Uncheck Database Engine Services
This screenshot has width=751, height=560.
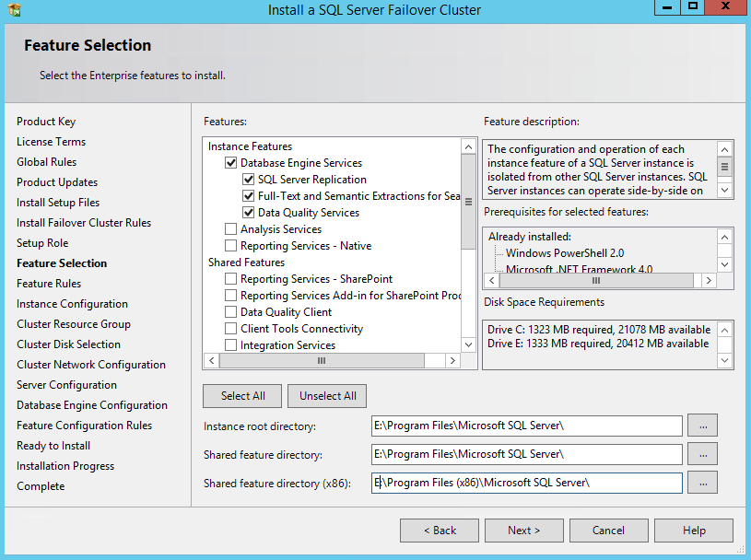pyautogui.click(x=231, y=163)
